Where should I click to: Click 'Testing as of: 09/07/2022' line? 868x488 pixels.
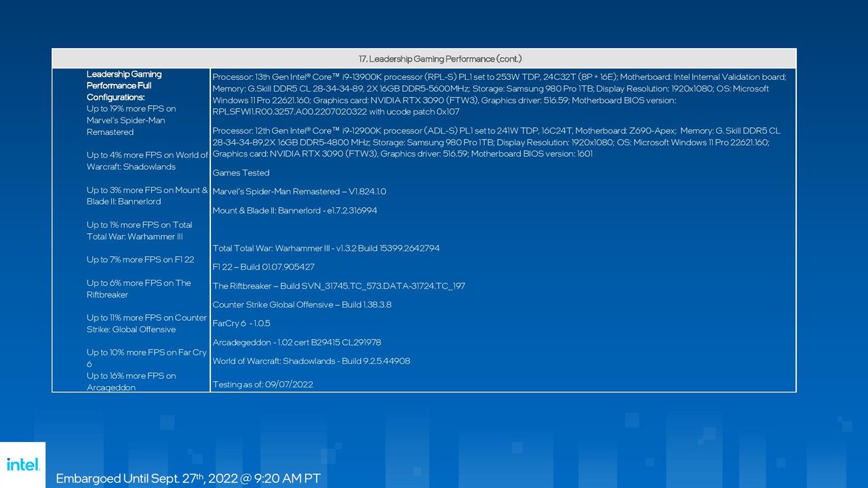pyautogui.click(x=262, y=384)
